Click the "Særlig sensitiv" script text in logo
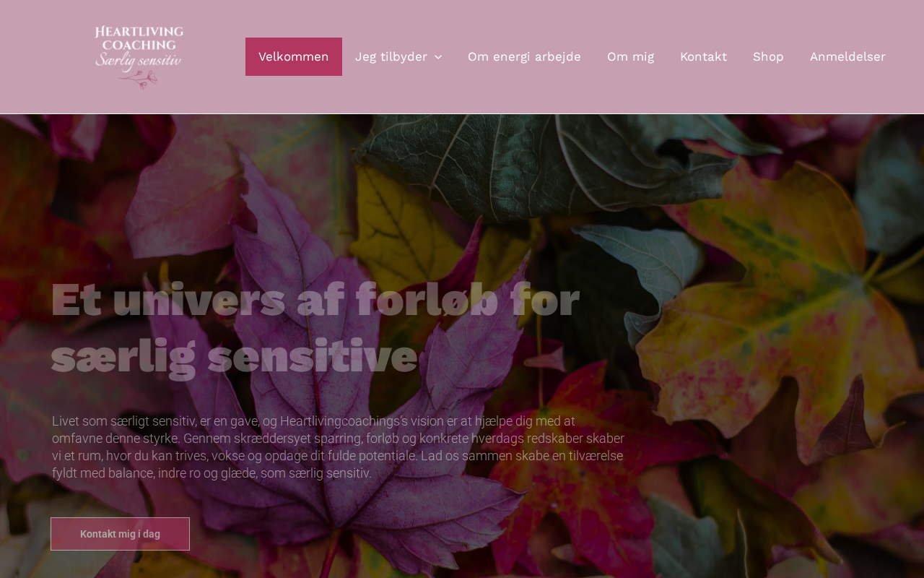 pos(139,60)
